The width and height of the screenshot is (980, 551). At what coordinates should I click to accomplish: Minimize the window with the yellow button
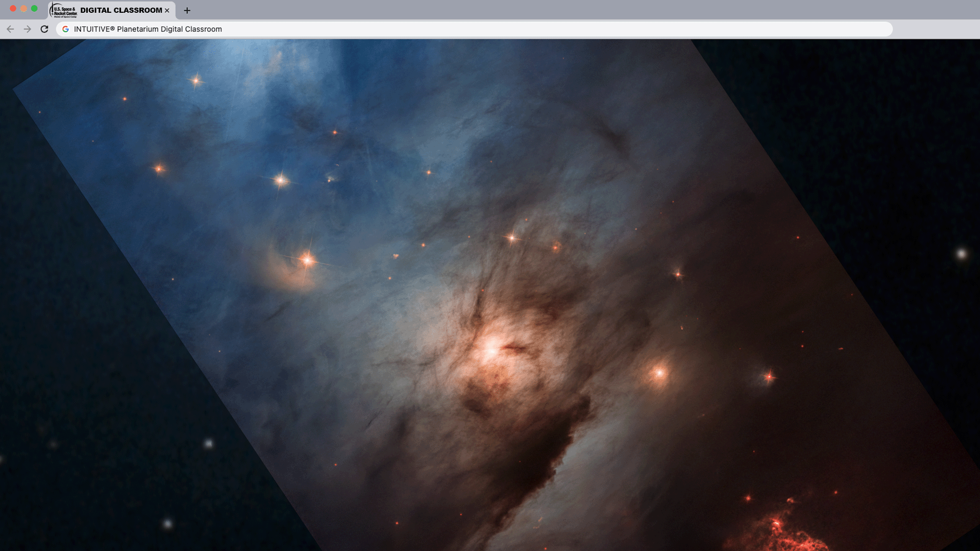tap(23, 9)
